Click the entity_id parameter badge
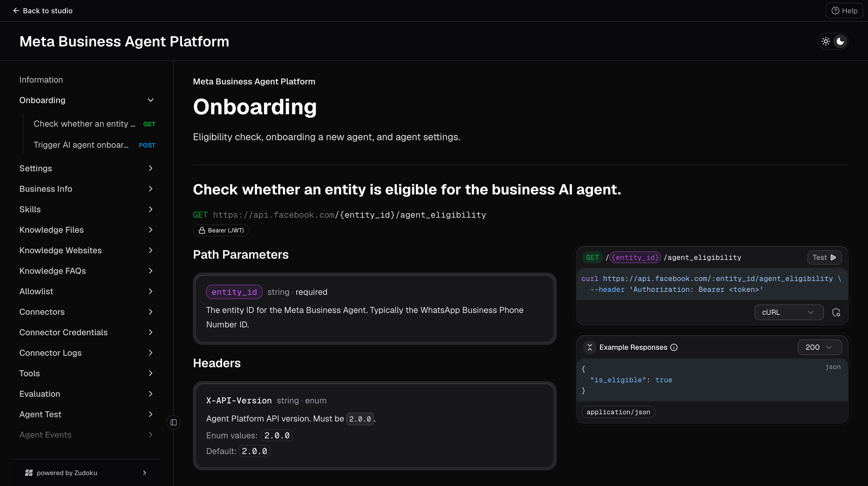Screen dimensions: 868x486 coord(234,292)
